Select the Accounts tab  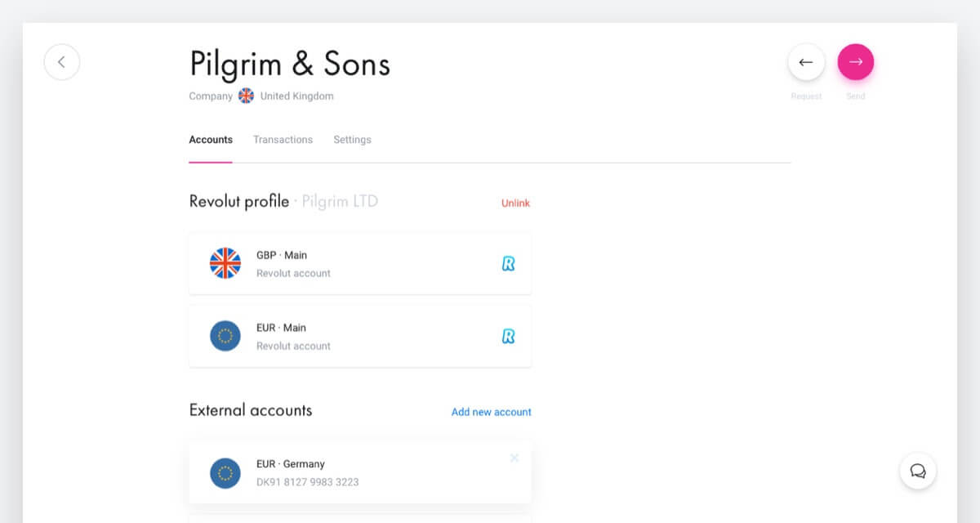pos(211,140)
